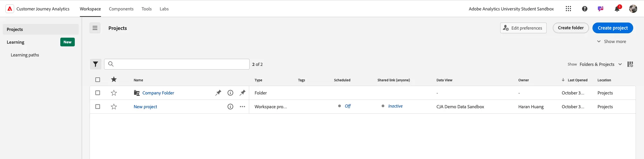Click the Data View column header
Image resolution: width=644 pixels, height=159 pixels.
(444, 80)
